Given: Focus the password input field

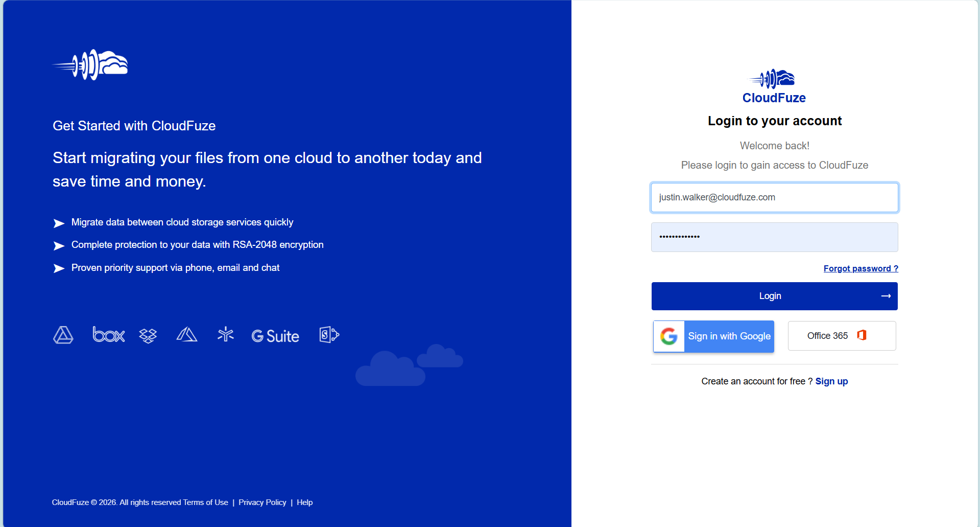Looking at the screenshot, I should [x=775, y=237].
